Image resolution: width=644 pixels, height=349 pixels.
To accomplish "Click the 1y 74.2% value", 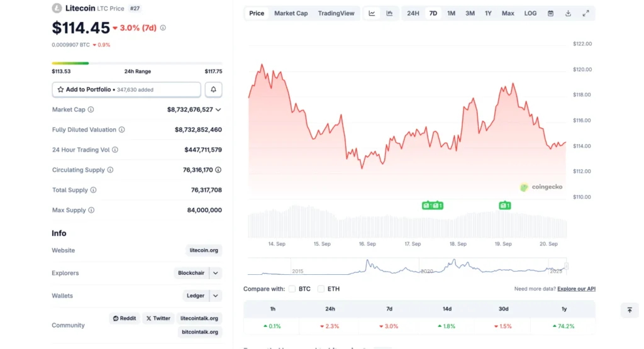I will coord(563,326).
